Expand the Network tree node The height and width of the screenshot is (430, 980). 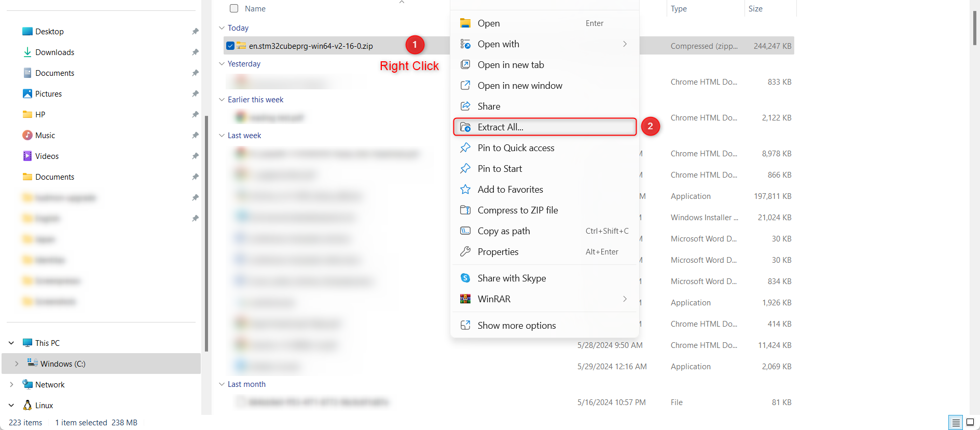click(11, 384)
